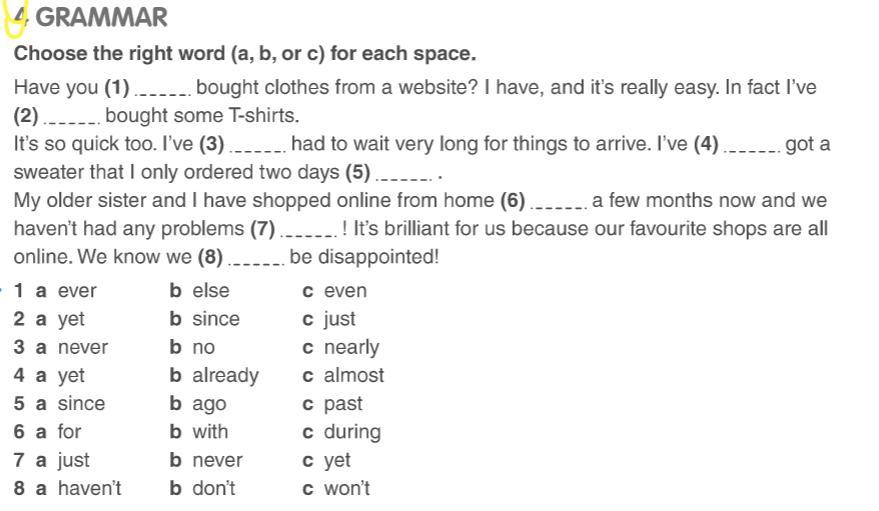Click blank (1) after "Have you"
879x511 pixels.
163,89
